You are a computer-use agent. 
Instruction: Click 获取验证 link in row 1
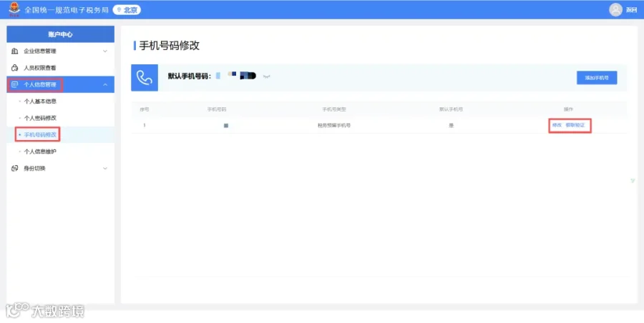(x=575, y=125)
